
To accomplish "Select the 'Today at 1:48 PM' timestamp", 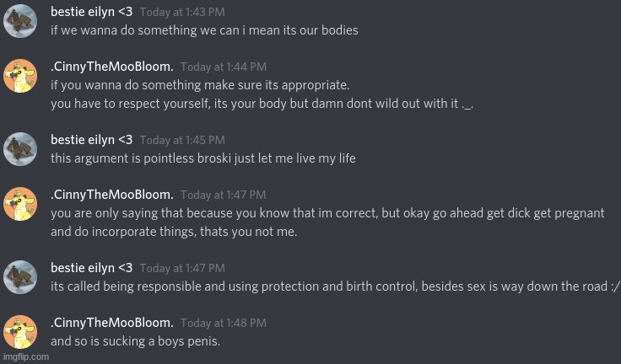I will click(223, 324).
